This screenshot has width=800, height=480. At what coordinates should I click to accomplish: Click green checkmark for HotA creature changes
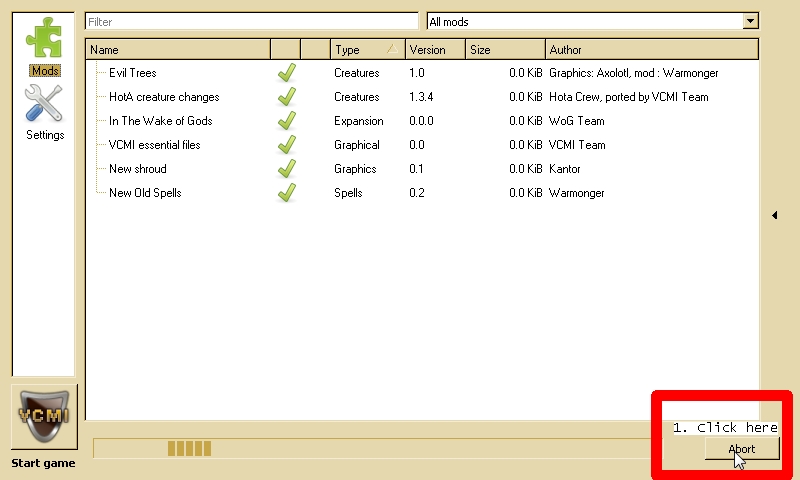pyautogui.click(x=286, y=97)
